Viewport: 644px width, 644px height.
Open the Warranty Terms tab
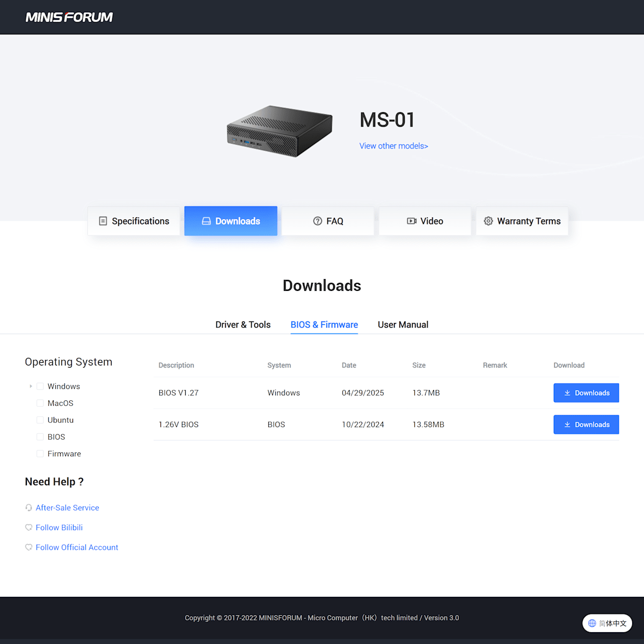[522, 221]
